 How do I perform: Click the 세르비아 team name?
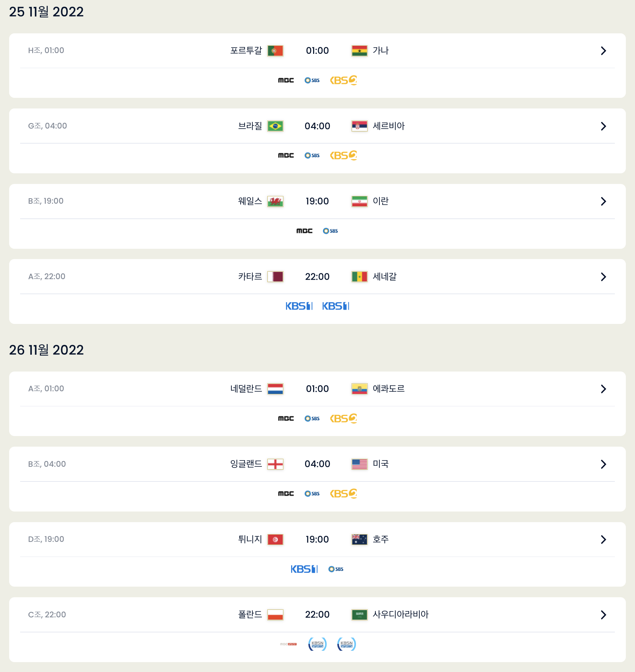tap(389, 126)
